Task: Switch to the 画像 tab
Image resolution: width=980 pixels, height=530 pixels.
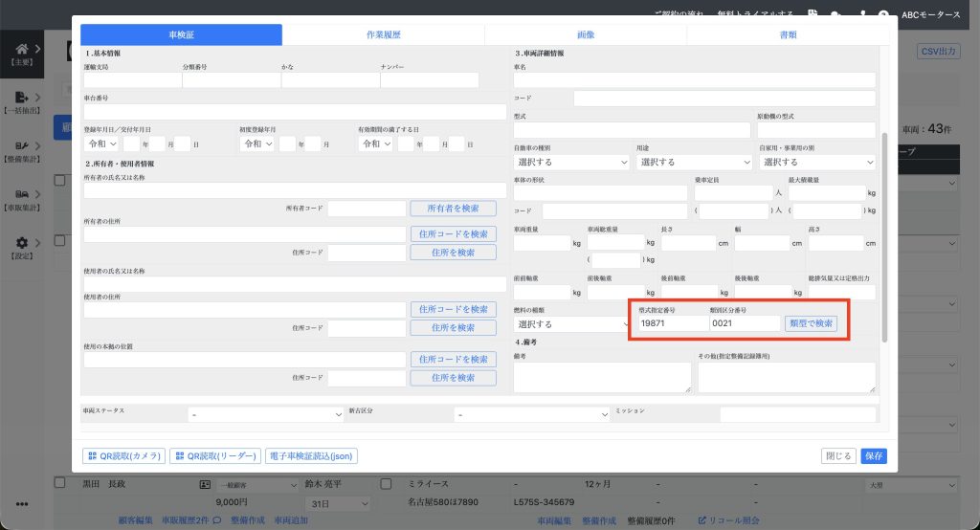Action: [586, 34]
